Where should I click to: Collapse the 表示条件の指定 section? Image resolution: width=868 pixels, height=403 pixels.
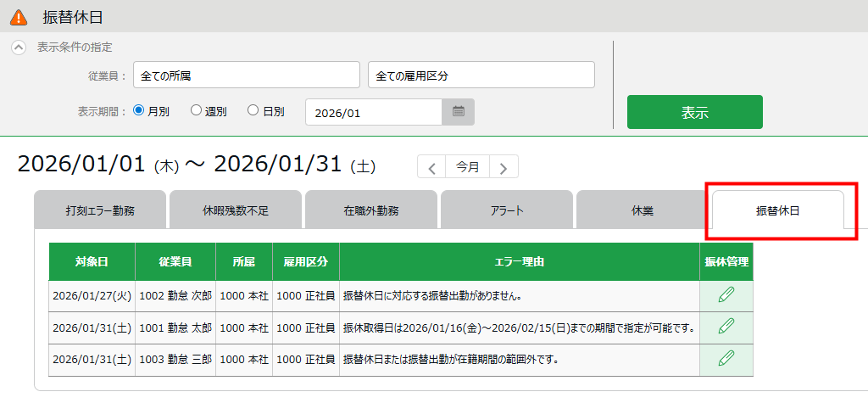[x=18, y=48]
